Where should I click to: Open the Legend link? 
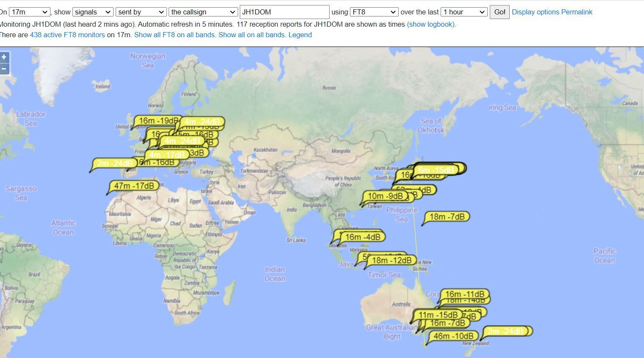[300, 35]
